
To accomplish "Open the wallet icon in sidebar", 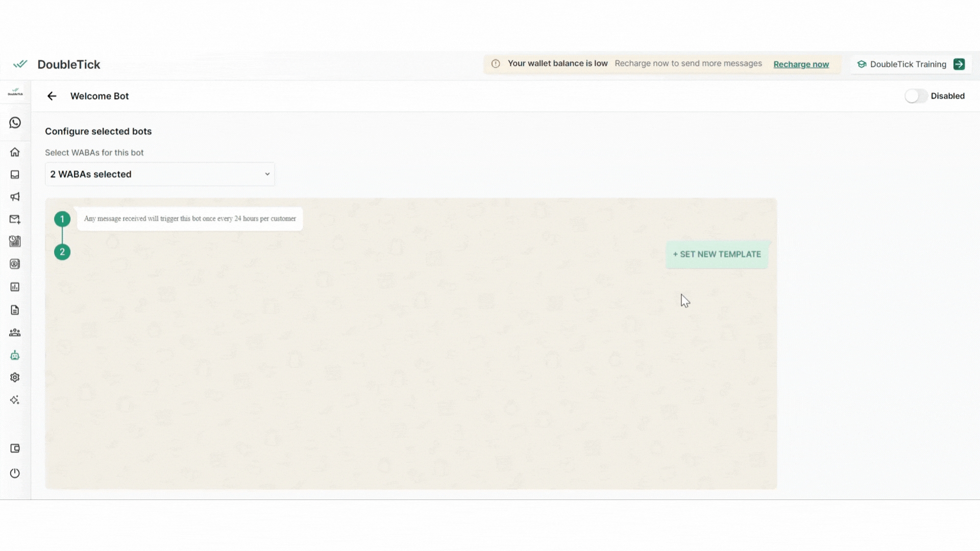I will point(15,448).
